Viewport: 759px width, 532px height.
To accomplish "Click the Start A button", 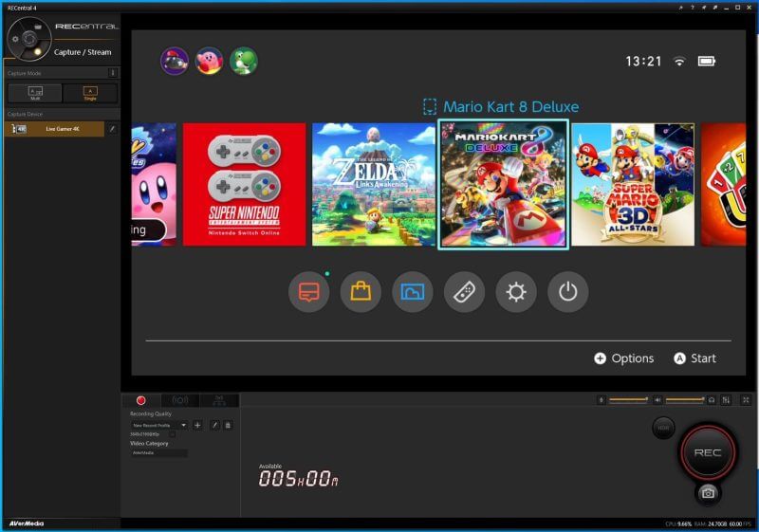I will pos(694,358).
